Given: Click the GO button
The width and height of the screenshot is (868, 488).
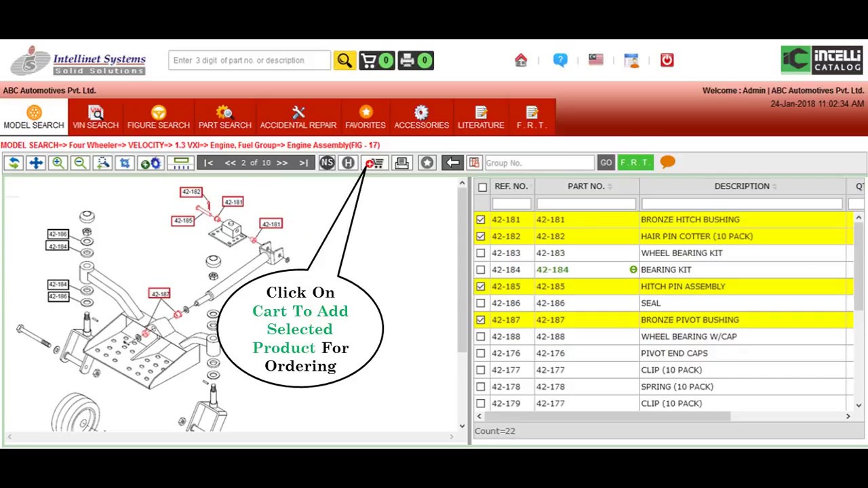Looking at the screenshot, I should point(606,163).
